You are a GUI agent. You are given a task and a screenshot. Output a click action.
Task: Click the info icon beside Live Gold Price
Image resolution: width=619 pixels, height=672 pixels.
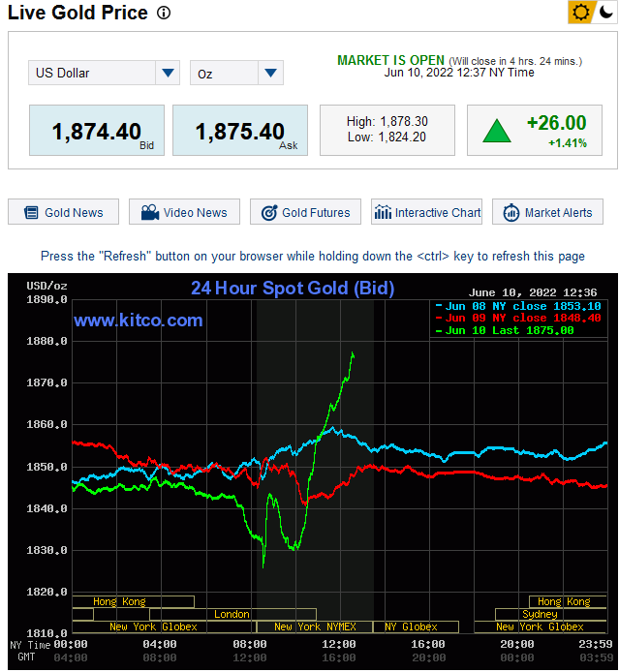click(x=164, y=13)
